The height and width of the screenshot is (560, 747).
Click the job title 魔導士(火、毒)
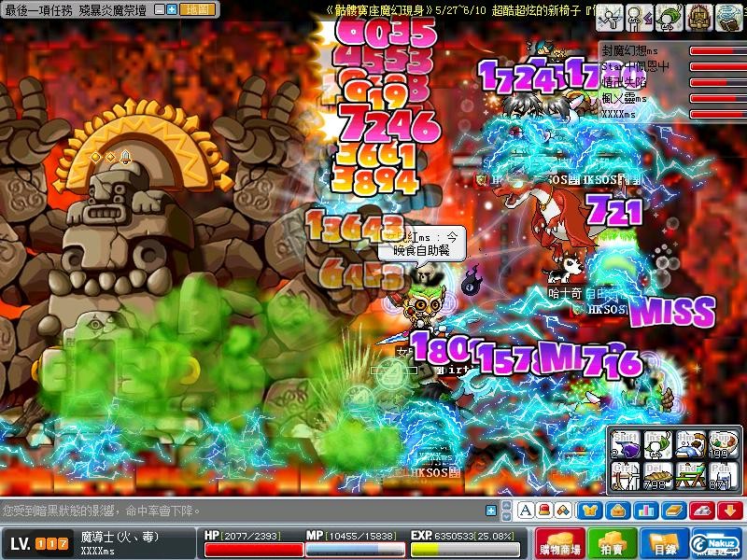(x=120, y=537)
